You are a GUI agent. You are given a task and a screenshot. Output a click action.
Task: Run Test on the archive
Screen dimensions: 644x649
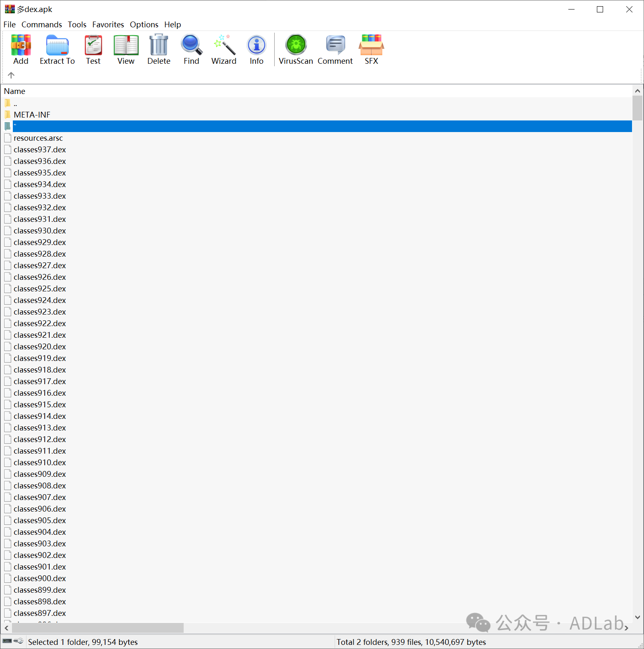tap(93, 49)
